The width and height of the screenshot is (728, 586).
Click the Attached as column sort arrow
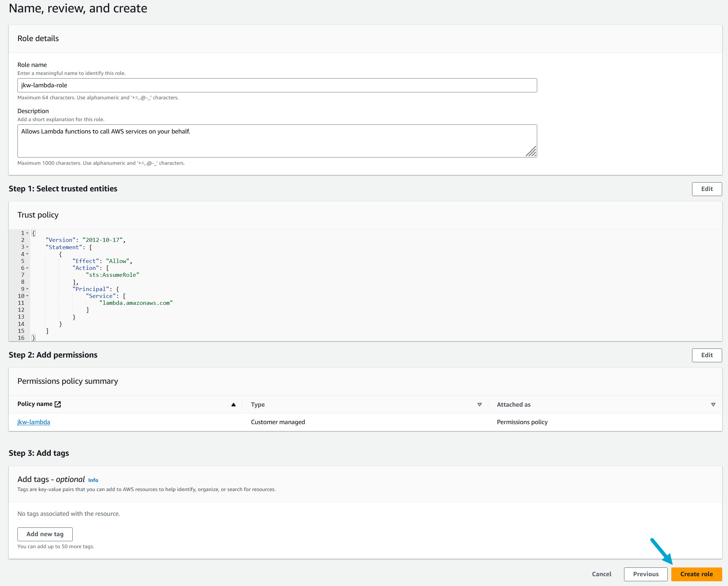point(713,404)
